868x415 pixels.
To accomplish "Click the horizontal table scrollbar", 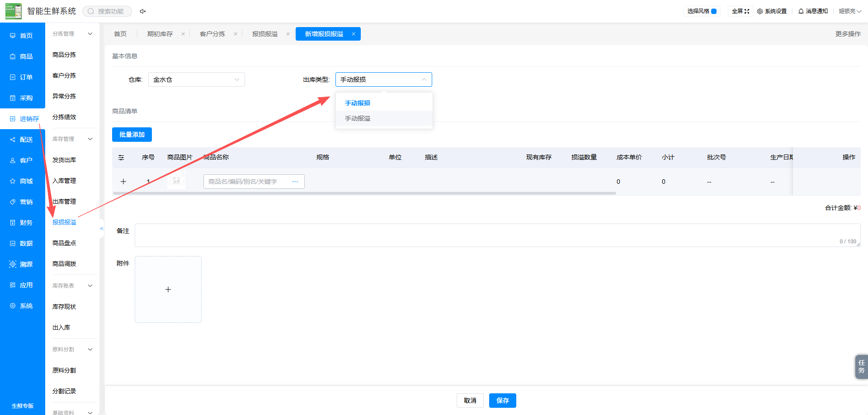I will [364, 193].
